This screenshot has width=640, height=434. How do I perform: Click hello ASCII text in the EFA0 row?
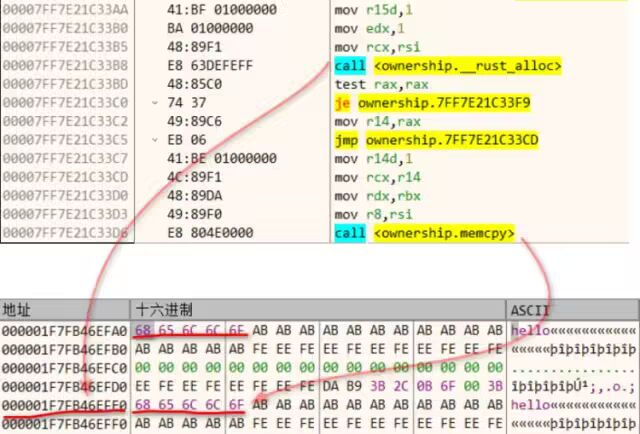526,330
